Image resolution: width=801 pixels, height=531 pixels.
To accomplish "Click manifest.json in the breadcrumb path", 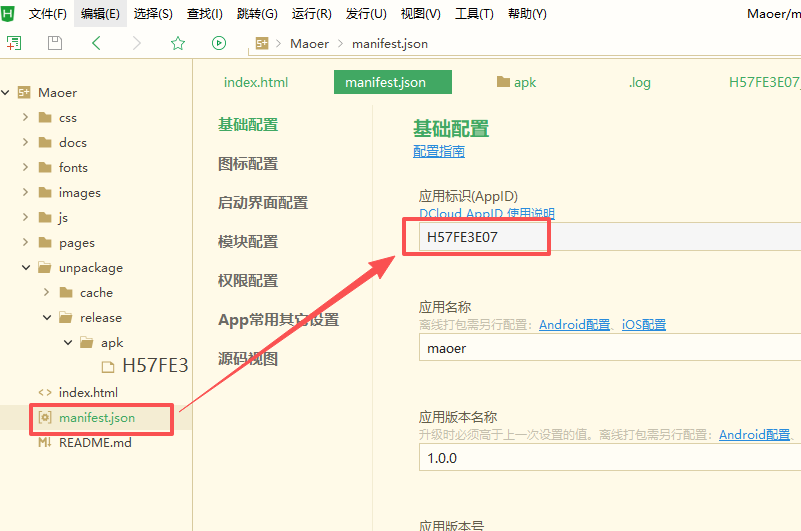I will [x=390, y=44].
